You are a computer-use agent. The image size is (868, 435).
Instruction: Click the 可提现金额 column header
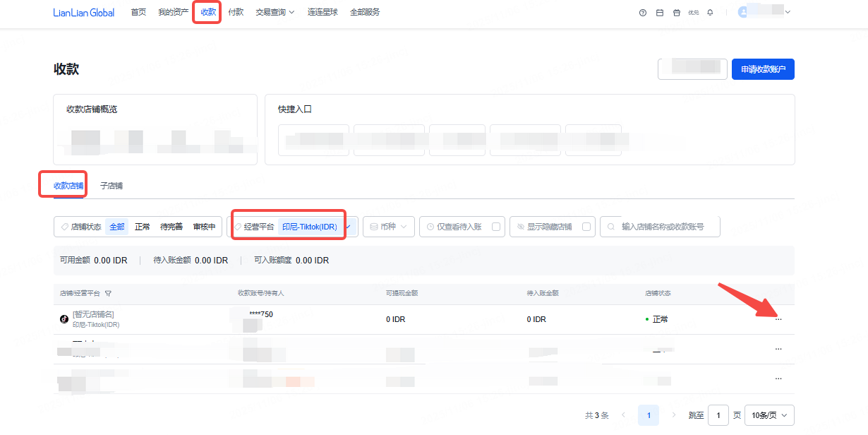[402, 293]
